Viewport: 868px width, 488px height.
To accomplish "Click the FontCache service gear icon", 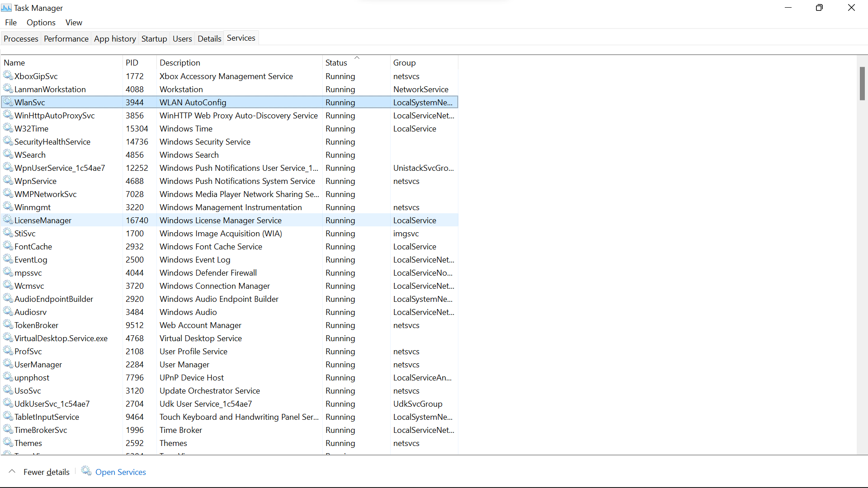I will point(8,246).
